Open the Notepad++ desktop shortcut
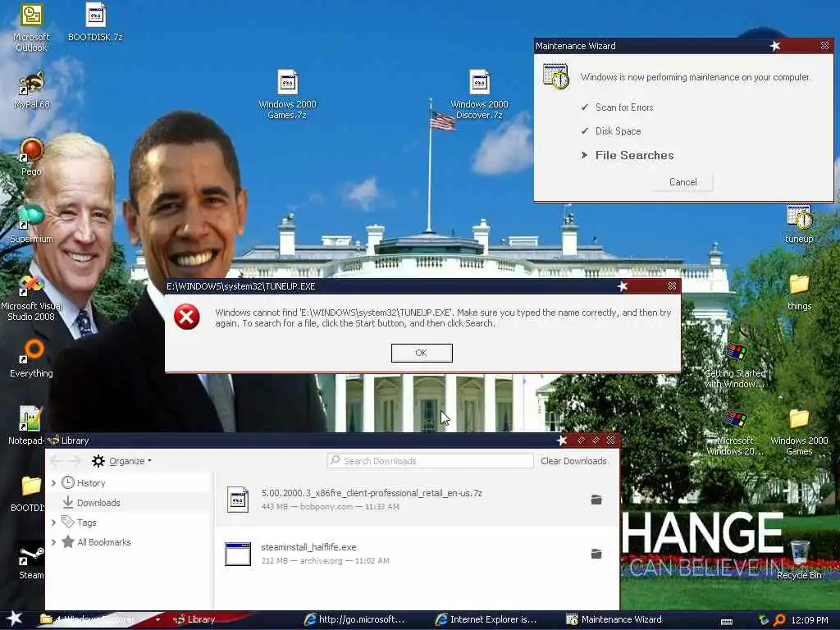Image resolution: width=840 pixels, height=630 pixels. [27, 426]
